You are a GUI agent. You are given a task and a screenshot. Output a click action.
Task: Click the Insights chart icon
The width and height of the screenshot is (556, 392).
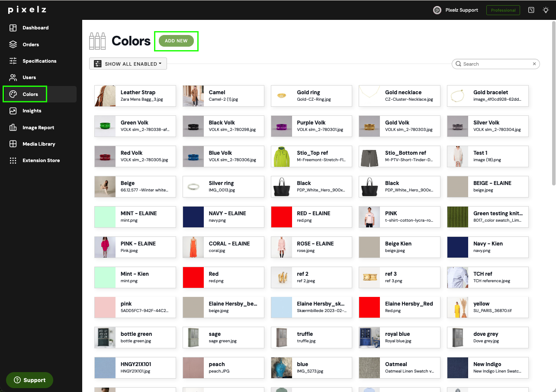(13, 111)
